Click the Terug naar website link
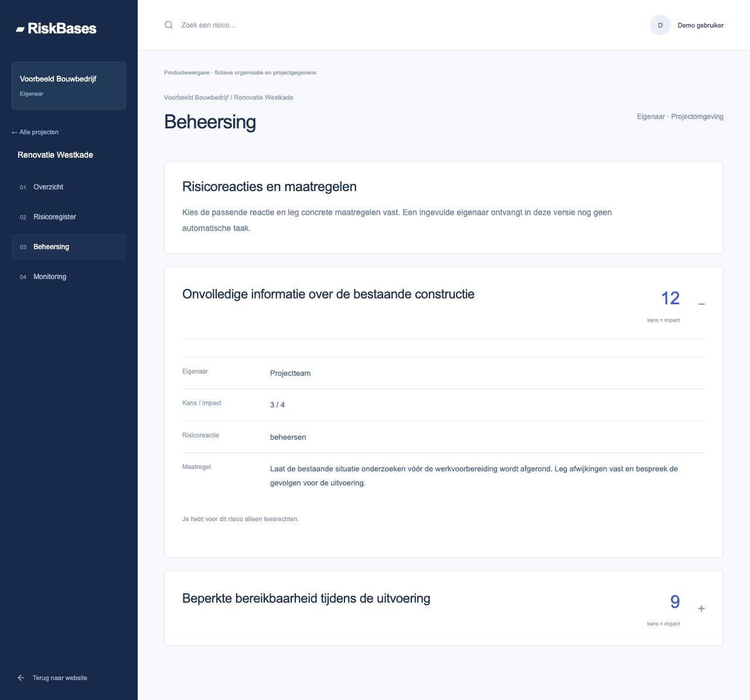The height and width of the screenshot is (700, 750). pyautogui.click(x=60, y=678)
